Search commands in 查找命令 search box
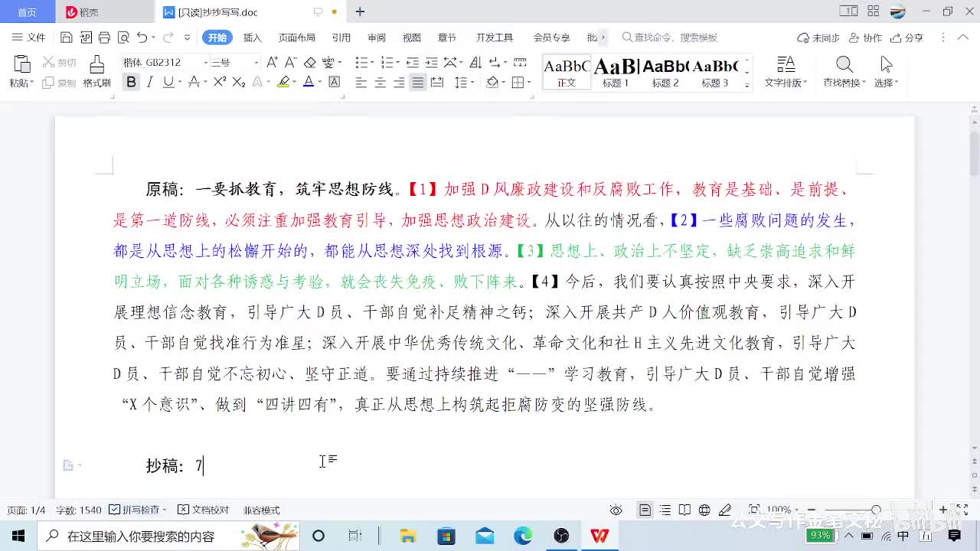 (x=671, y=37)
